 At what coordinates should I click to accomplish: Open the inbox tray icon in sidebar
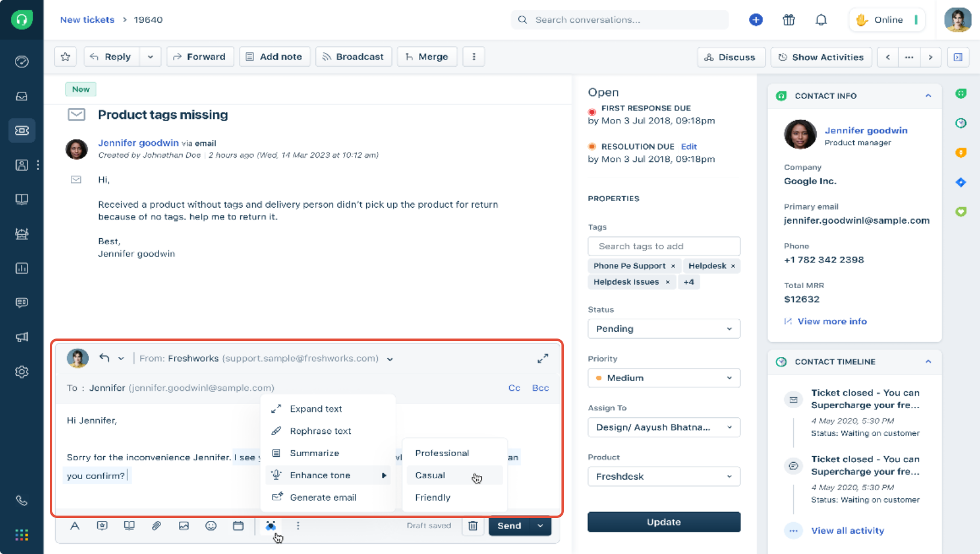[22, 96]
